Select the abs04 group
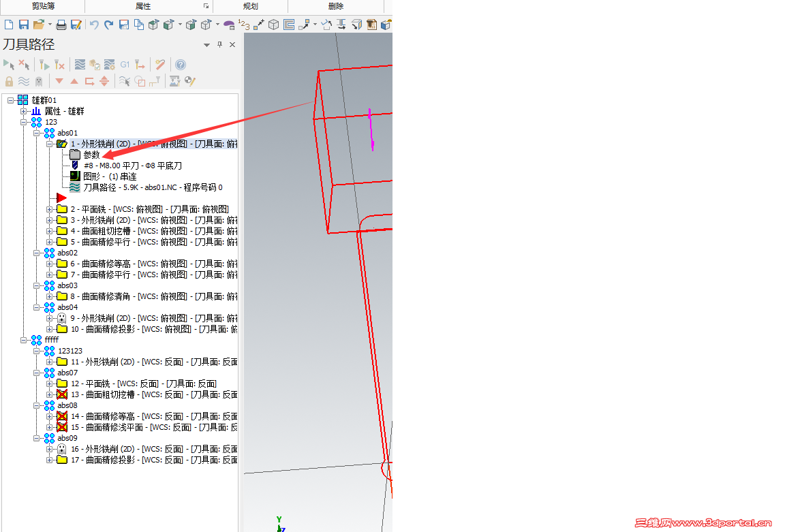Viewport: 785px width, 532px height. point(67,307)
